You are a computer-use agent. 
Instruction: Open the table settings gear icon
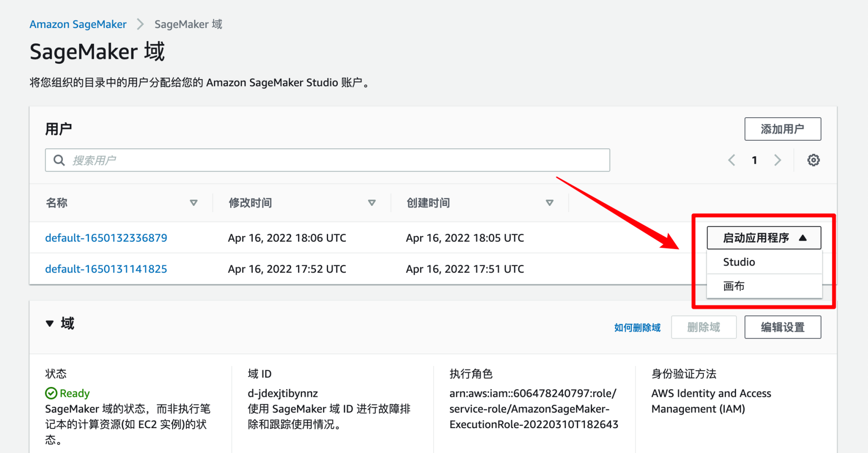pyautogui.click(x=813, y=160)
